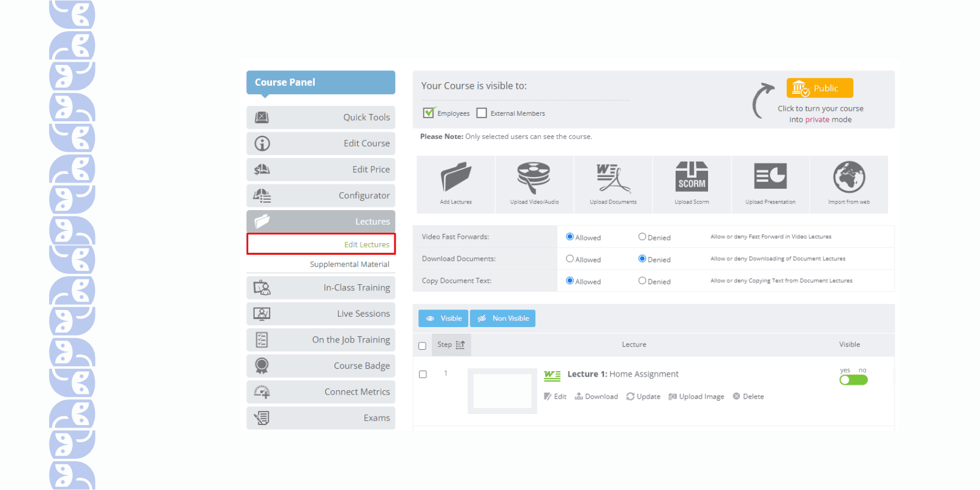Image resolution: width=980 pixels, height=490 pixels.
Task: Uncheck the Employees visibility checkbox
Action: [x=428, y=113]
